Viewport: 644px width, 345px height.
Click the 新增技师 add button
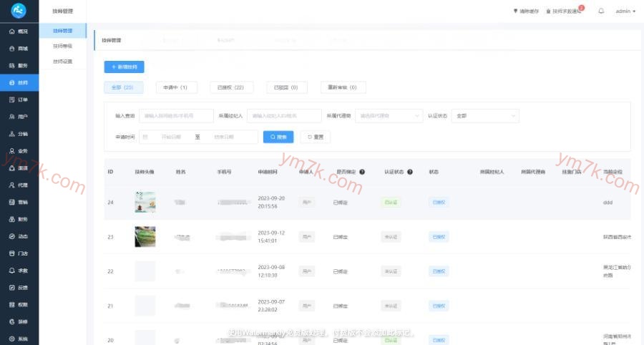tap(124, 67)
